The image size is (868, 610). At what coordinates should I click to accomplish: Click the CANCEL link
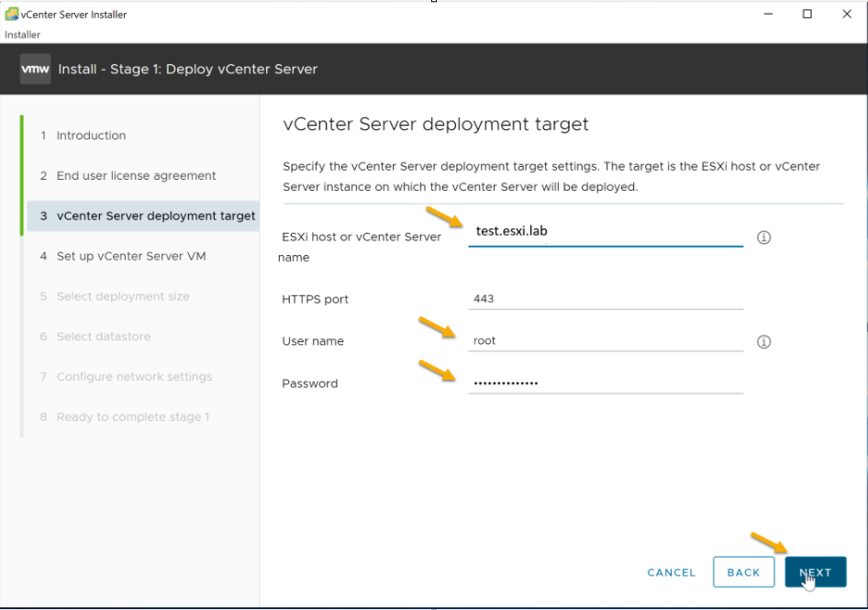671,572
